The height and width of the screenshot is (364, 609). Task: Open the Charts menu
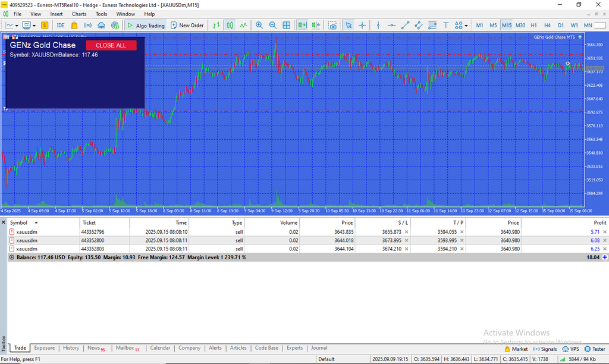click(x=79, y=14)
